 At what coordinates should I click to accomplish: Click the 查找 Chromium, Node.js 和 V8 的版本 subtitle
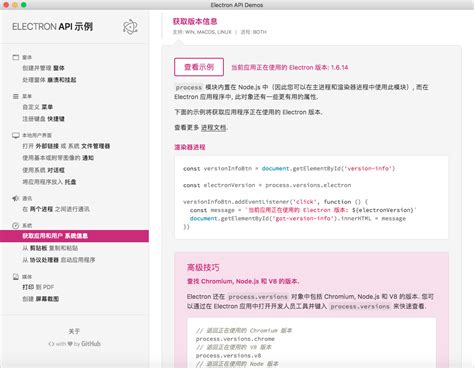point(243,281)
